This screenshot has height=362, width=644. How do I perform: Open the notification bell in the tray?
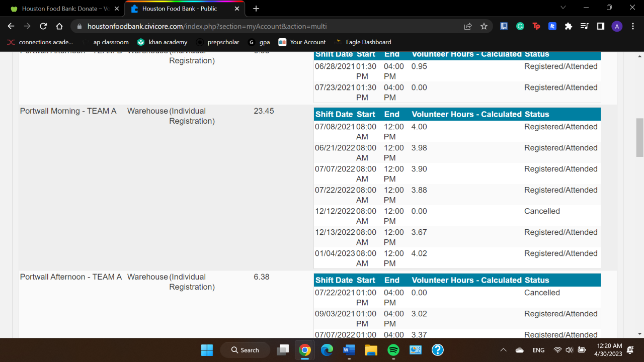click(630, 350)
